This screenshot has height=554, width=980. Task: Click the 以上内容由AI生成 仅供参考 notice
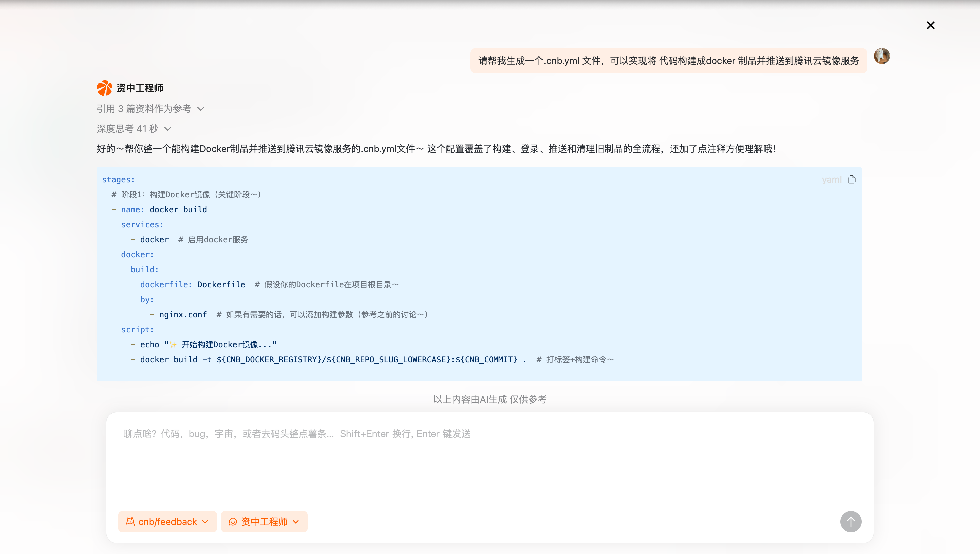(x=490, y=399)
